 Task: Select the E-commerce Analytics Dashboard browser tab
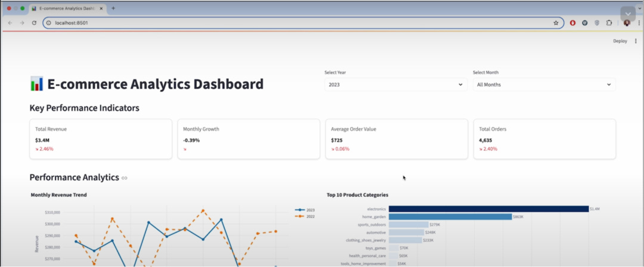(68, 8)
